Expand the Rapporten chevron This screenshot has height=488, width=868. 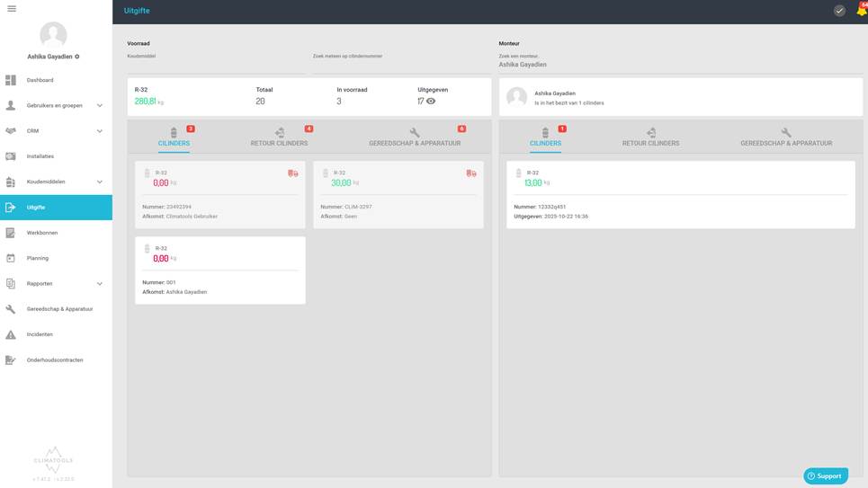(100, 284)
